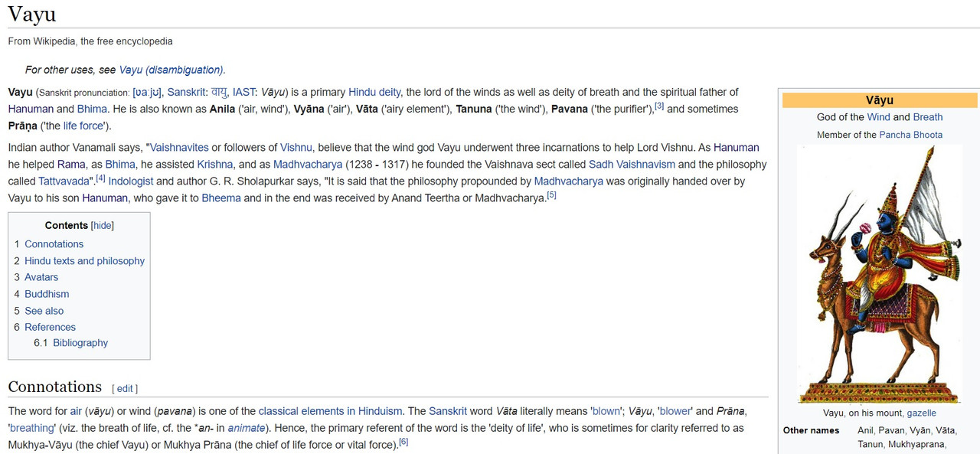Open the IAST link

click(x=243, y=92)
